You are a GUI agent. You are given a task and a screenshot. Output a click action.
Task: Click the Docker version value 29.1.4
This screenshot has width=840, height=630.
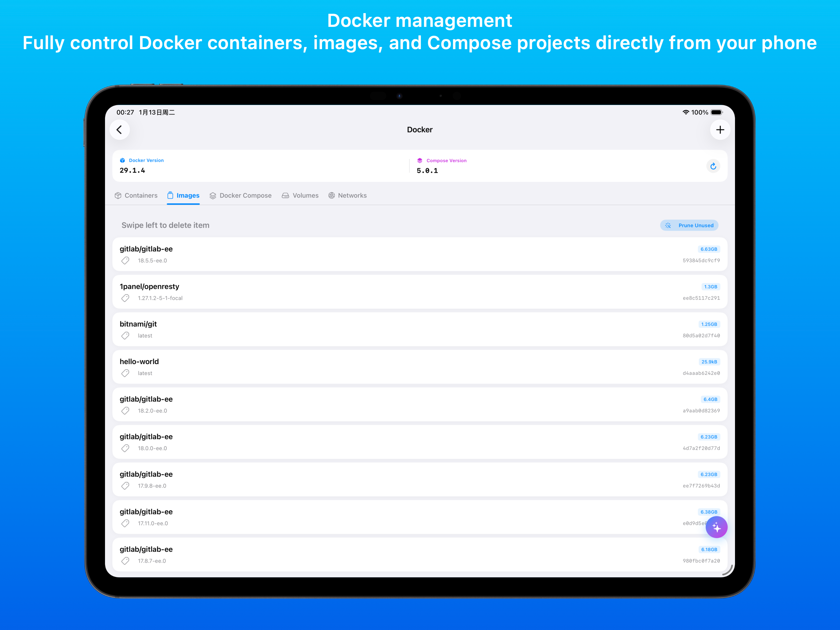132,171
